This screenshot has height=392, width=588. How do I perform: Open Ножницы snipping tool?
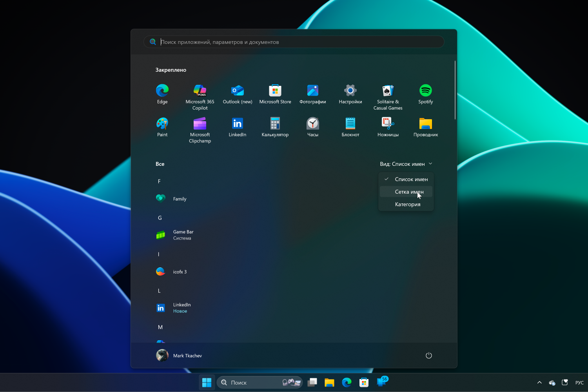388,127
